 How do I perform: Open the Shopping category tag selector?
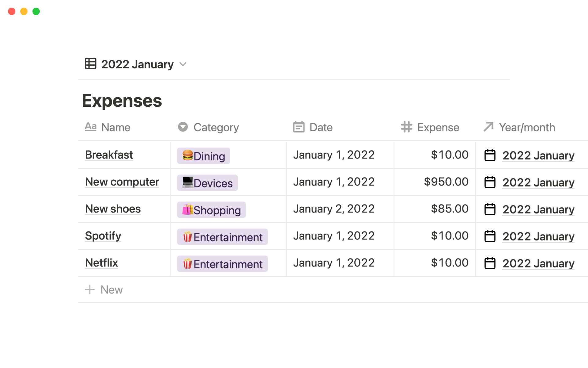(x=211, y=210)
